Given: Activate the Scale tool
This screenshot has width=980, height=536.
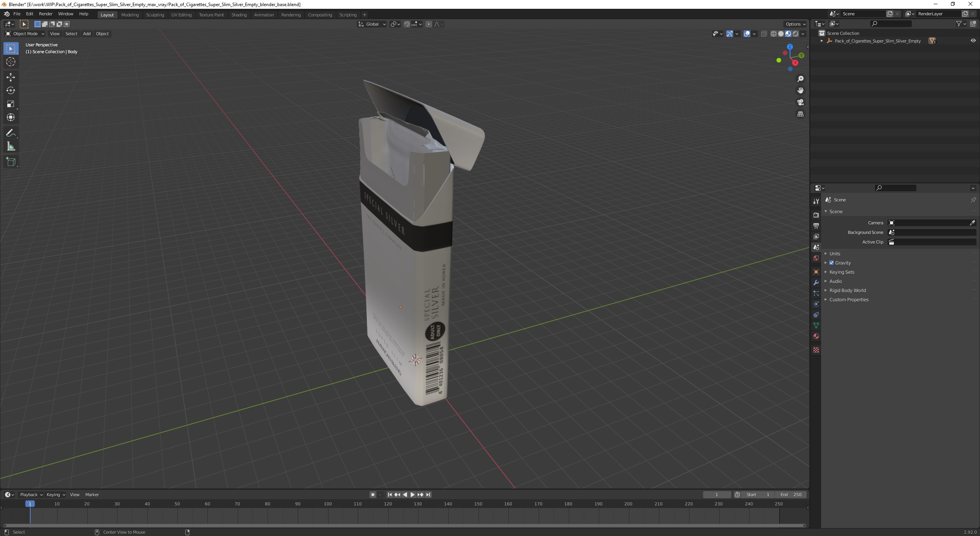Looking at the screenshot, I should [11, 104].
